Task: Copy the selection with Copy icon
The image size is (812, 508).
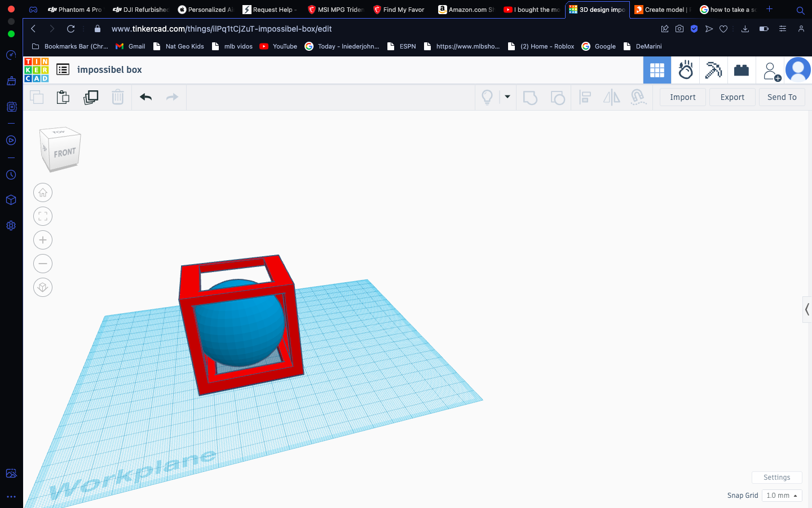Action: 37,97
